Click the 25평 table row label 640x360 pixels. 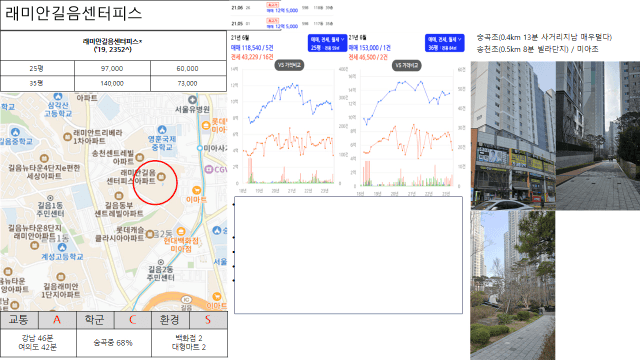(36, 69)
